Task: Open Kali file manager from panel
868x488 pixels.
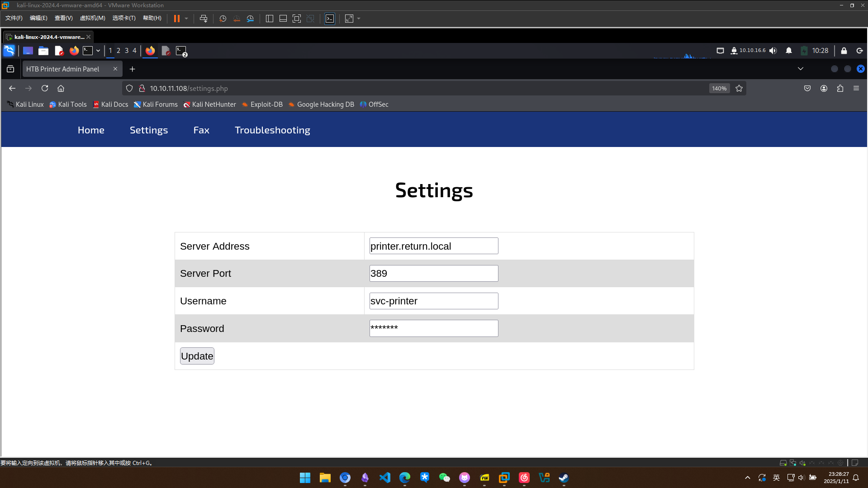Action: tap(43, 51)
